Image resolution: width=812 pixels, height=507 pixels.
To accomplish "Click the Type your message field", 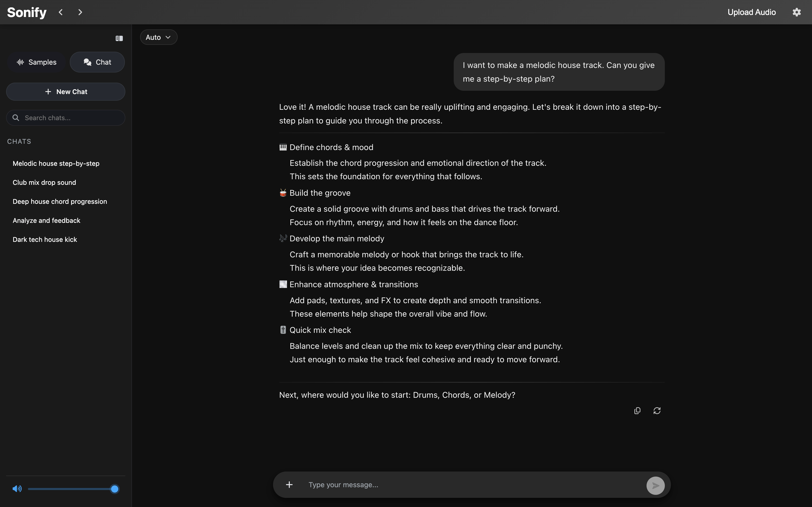I will (470, 485).
